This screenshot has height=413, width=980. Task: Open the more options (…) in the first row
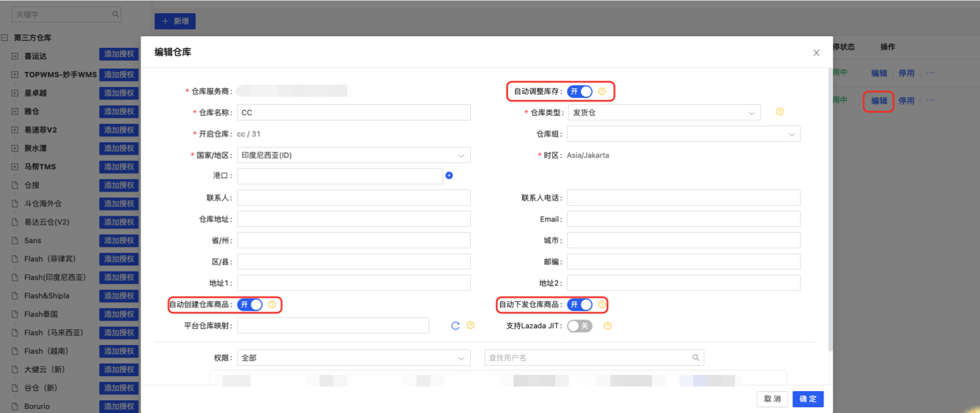pos(930,73)
